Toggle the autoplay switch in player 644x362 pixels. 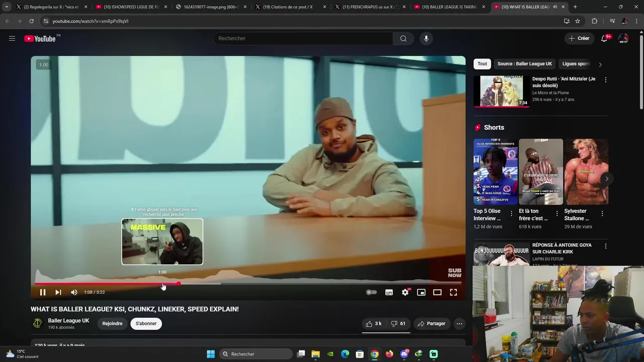pos(371,292)
